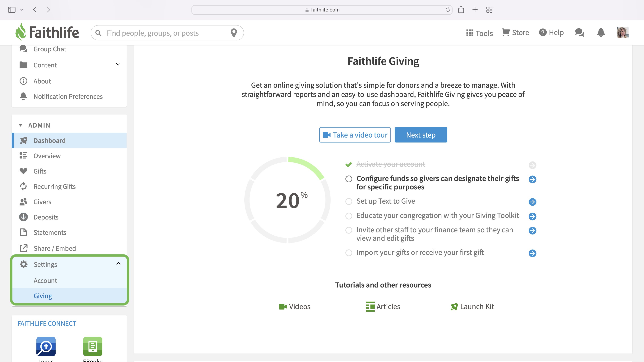Go back in Safari history

point(35,10)
